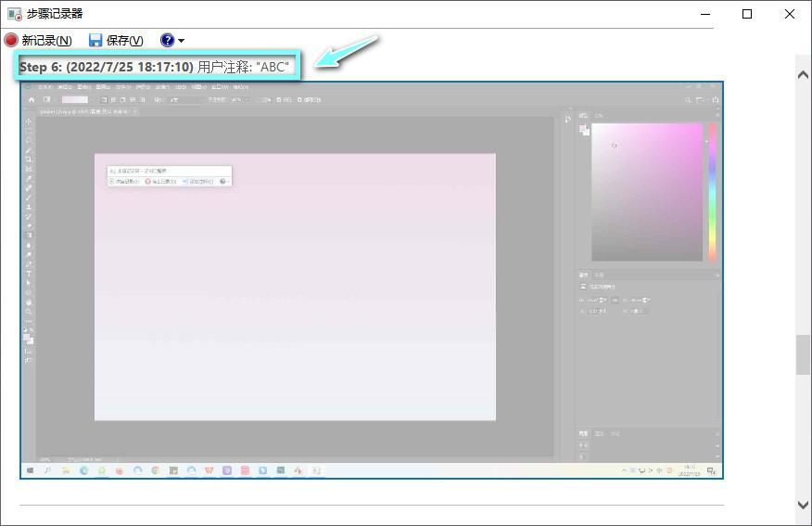The width and height of the screenshot is (812, 526).
Task: Minimize the 步骤记录器 window
Action: coord(705,14)
